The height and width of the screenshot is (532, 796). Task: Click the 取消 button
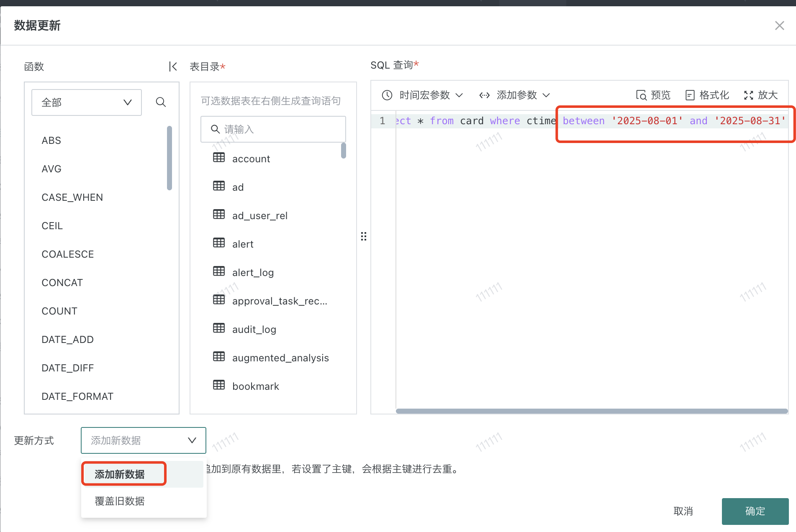(683, 511)
